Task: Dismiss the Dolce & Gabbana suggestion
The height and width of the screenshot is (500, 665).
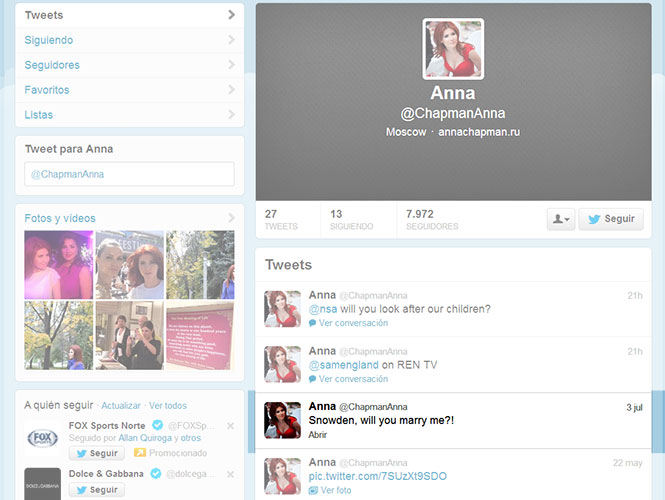Action: coord(230,474)
